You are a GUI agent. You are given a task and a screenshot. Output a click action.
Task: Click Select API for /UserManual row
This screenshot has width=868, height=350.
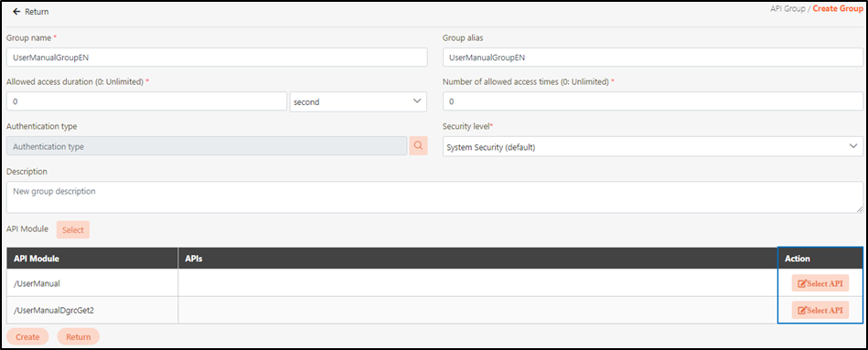820,283
